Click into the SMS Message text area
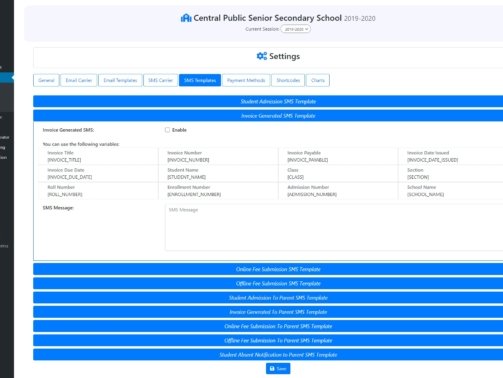The width and height of the screenshot is (503, 378). [334, 227]
